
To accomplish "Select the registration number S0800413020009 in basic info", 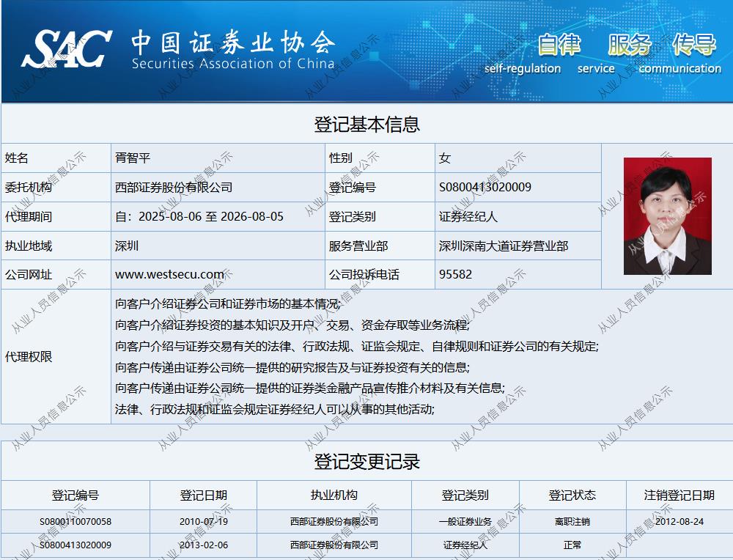I will click(x=485, y=188).
